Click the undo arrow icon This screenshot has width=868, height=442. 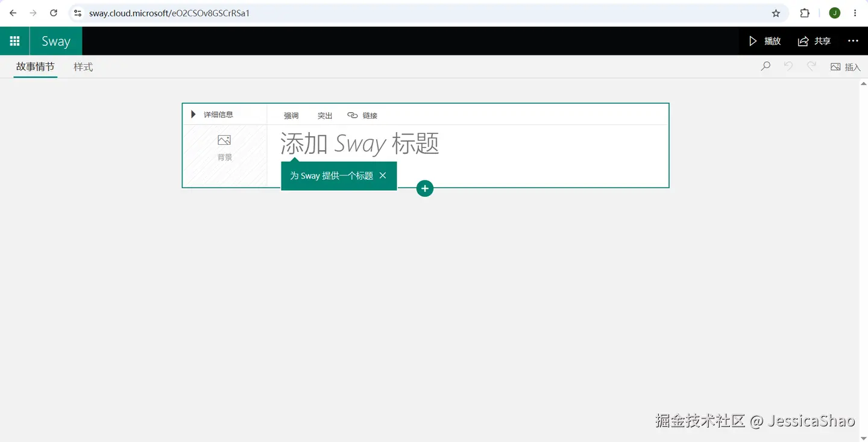click(788, 66)
